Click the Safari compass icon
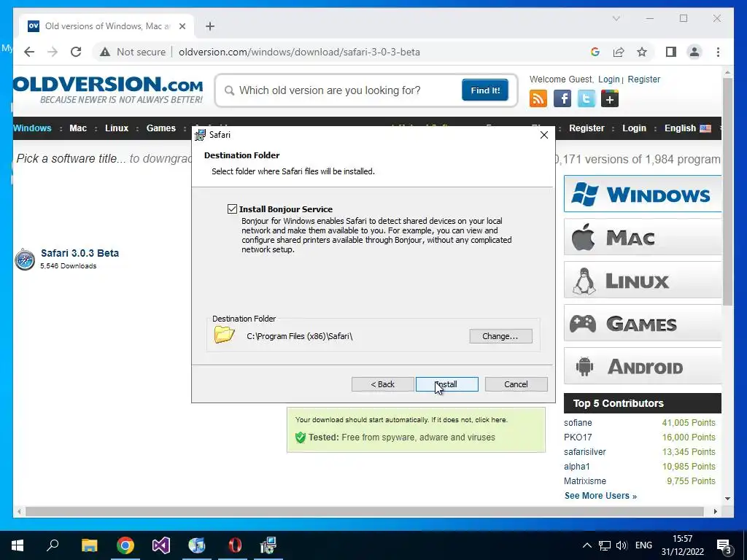This screenshot has height=560, width=747. click(x=25, y=260)
